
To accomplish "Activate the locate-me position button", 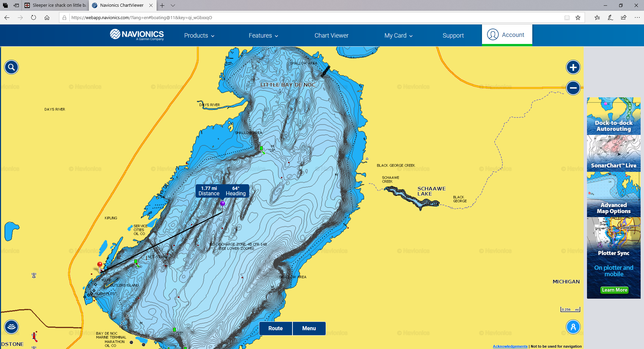I will (x=573, y=327).
